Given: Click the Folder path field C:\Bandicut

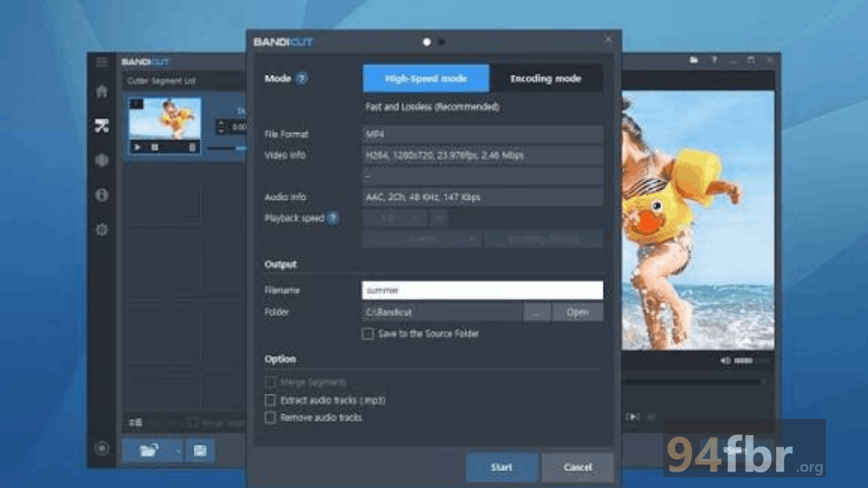Looking at the screenshot, I should (442, 312).
